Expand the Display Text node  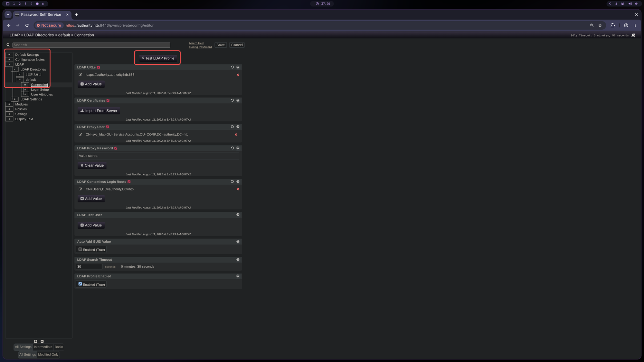[9, 119]
